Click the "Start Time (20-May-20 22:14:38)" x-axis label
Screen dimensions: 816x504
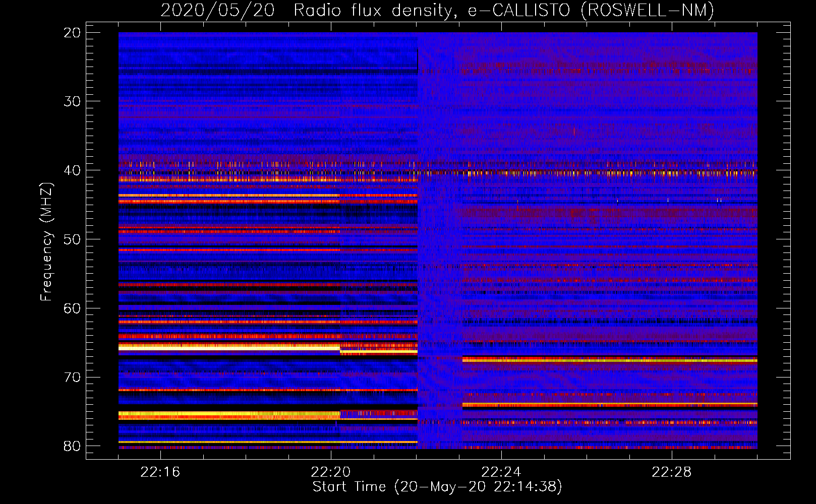[x=437, y=487]
